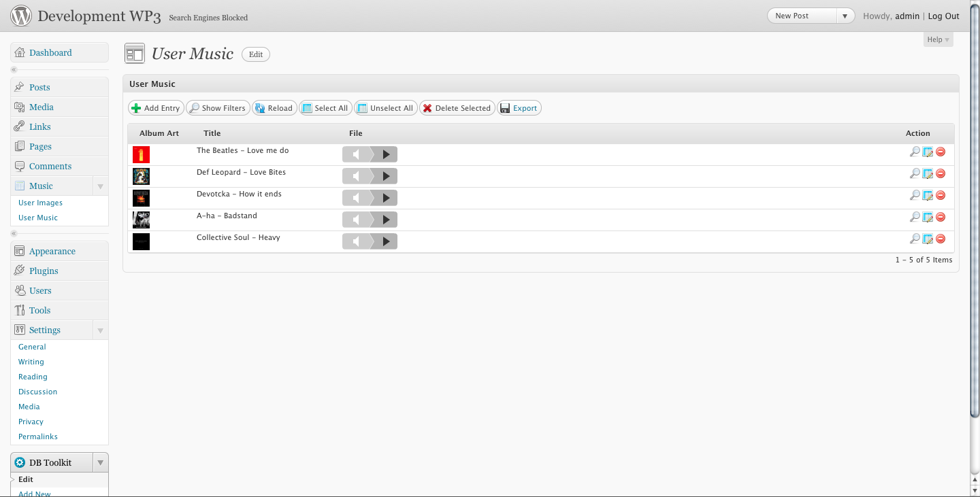Image resolution: width=980 pixels, height=497 pixels.
Task: Play the Beatles – Love me do track
Action: [x=385, y=154]
